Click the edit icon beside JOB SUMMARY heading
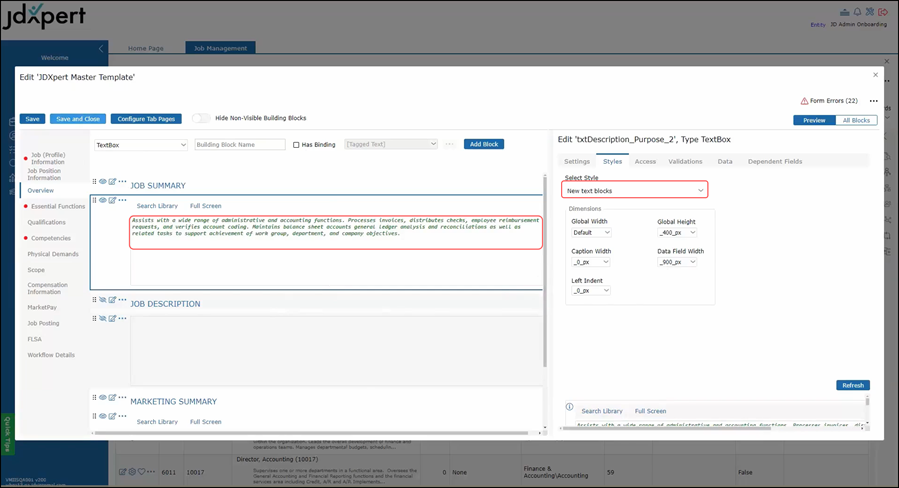This screenshot has width=899, height=488. tap(112, 181)
